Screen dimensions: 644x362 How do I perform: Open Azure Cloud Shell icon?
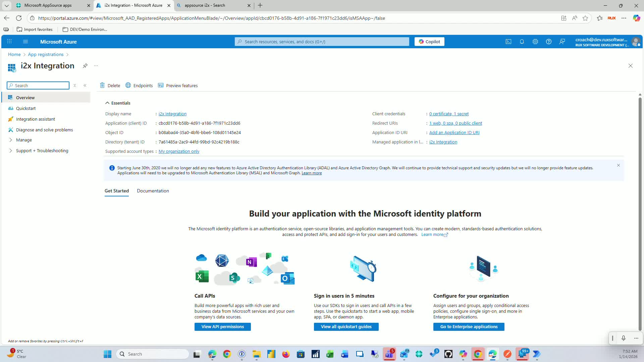point(508,42)
